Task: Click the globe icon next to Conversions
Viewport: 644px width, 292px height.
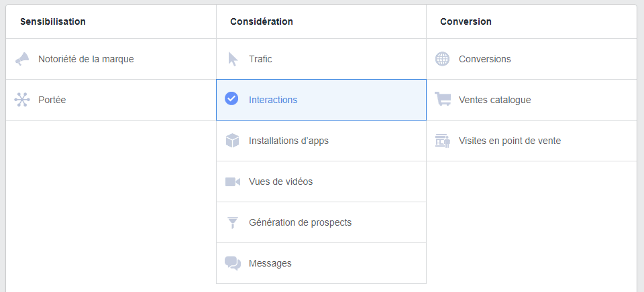Action: (x=442, y=59)
